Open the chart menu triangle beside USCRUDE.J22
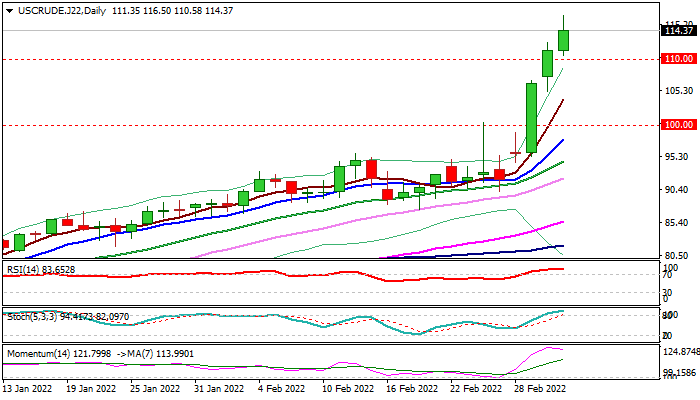The image size is (700, 400). tap(9, 11)
